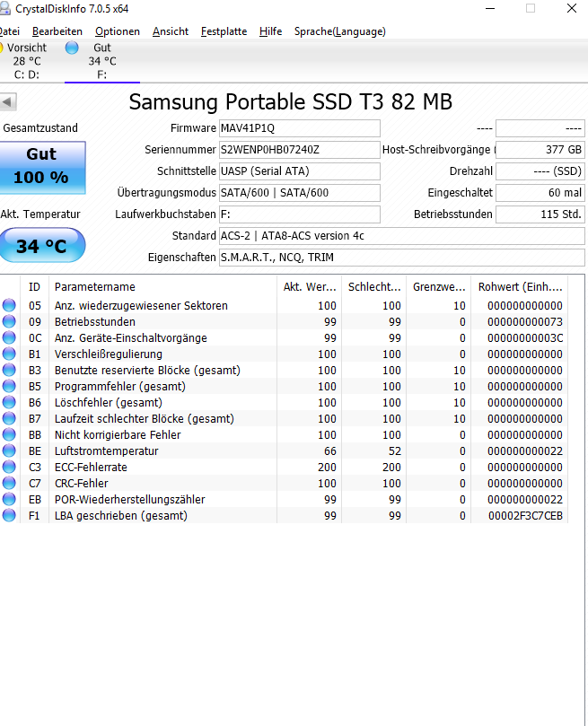The image size is (588, 726).
Task: Open the Festplatte menu
Action: (224, 31)
